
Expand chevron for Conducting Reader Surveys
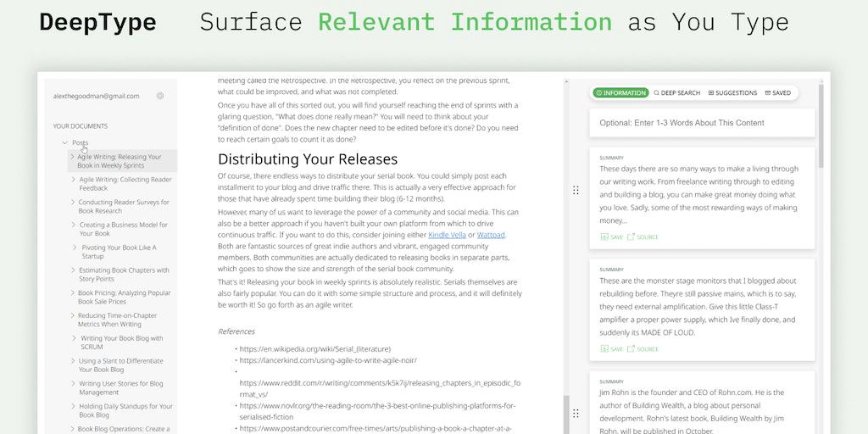click(73, 202)
